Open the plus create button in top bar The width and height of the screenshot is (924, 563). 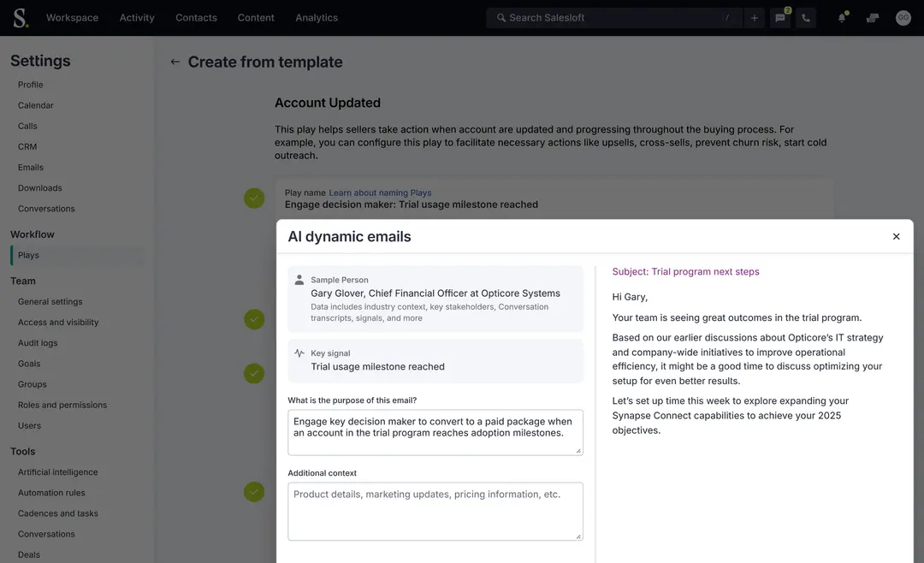click(755, 18)
